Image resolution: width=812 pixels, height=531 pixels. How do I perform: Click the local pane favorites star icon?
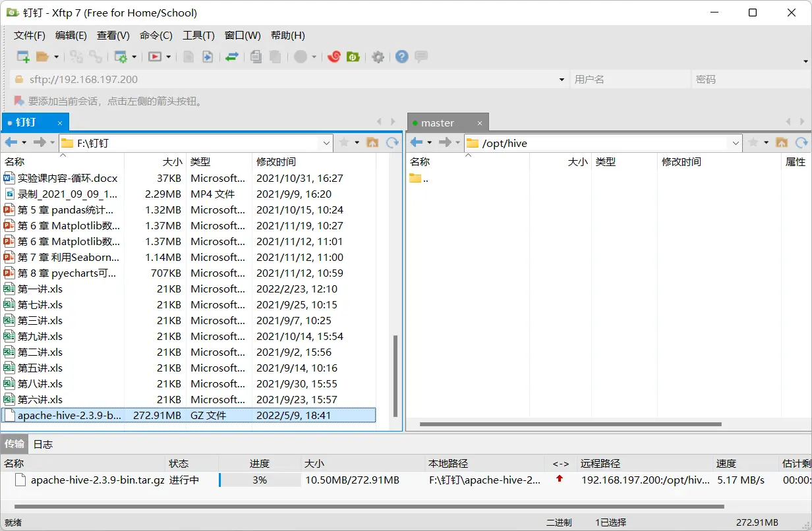344,142
